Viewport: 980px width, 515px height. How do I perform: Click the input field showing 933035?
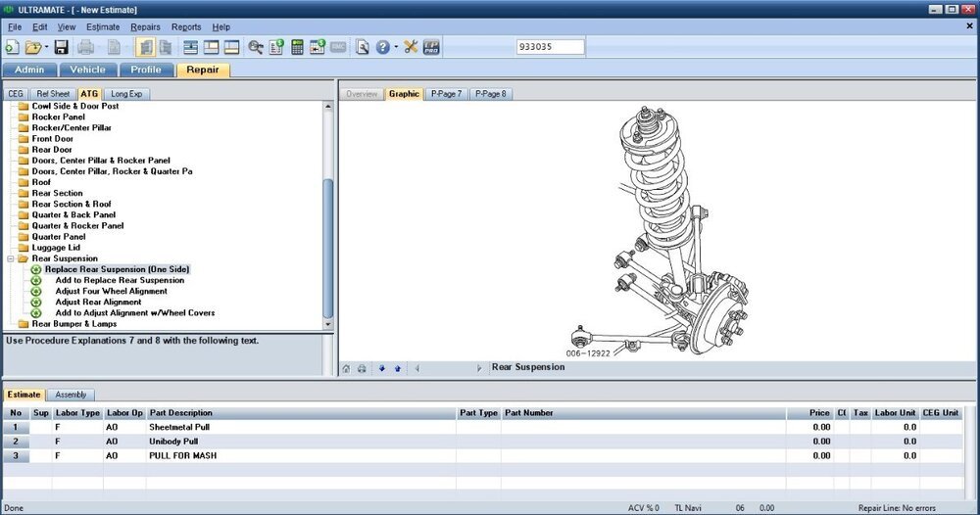tap(550, 47)
